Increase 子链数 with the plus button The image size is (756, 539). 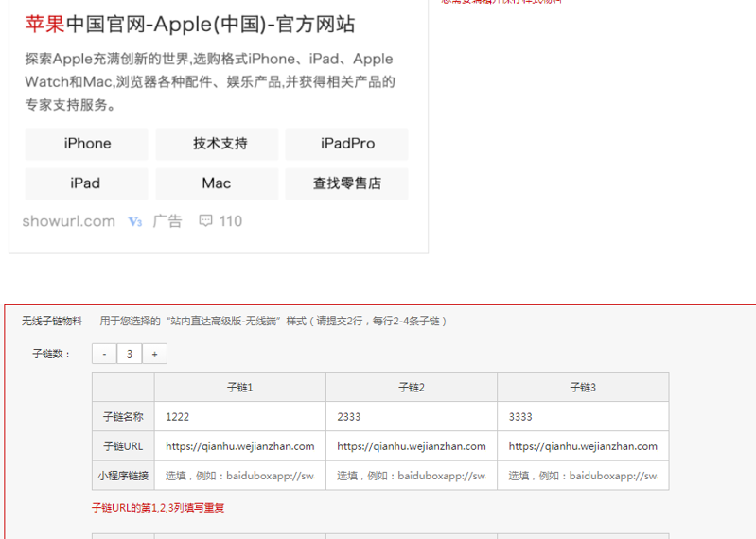tap(154, 354)
